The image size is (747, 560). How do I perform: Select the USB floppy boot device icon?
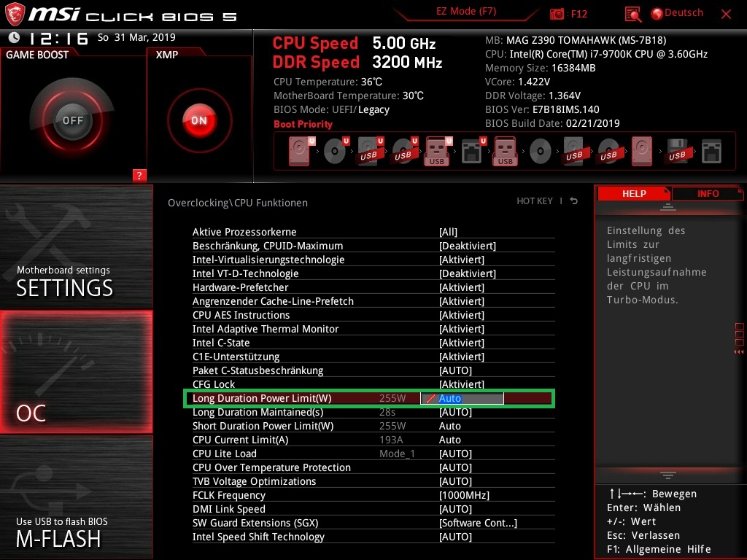coord(677,151)
